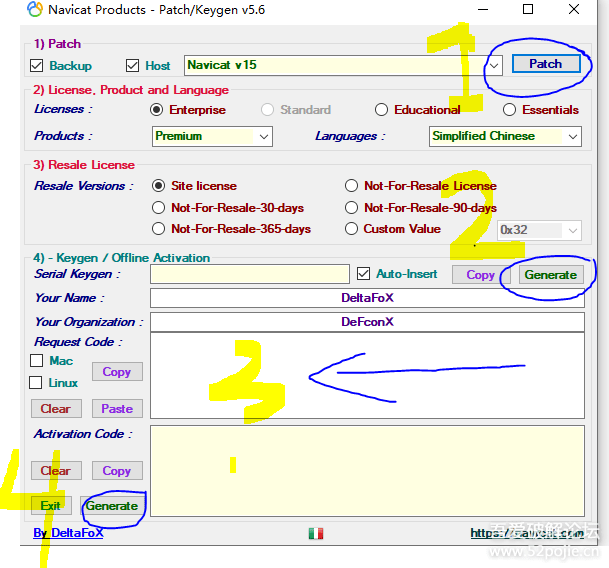Click the Paste button
Image resolution: width=609 pixels, height=568 pixels.
click(x=117, y=409)
